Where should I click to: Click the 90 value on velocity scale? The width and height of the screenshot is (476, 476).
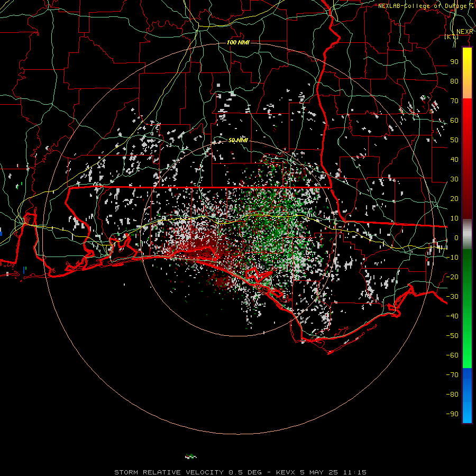coord(454,62)
